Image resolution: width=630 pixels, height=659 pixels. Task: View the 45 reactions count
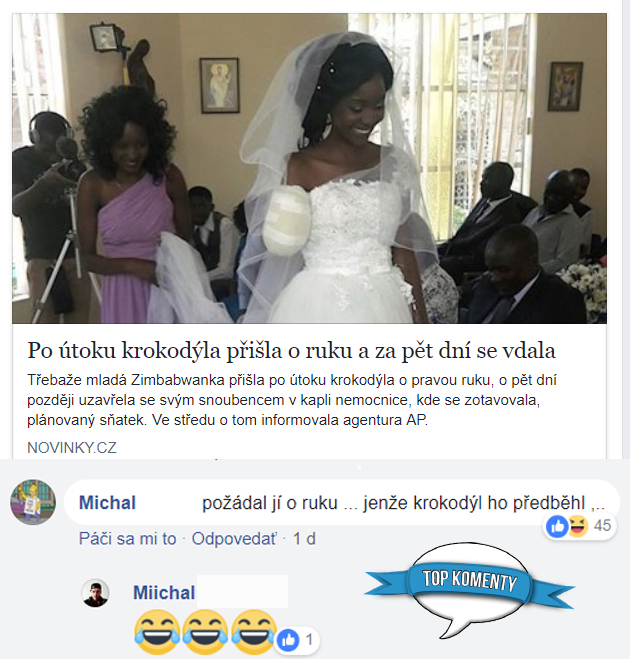pos(602,525)
